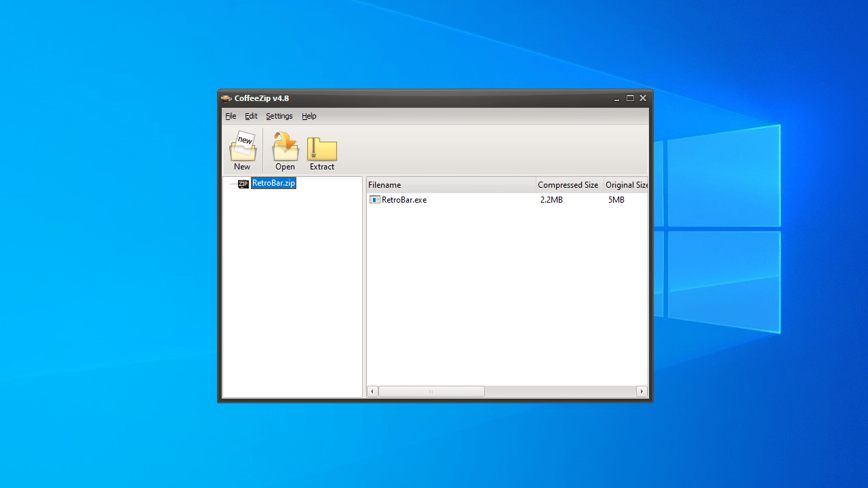The width and height of the screenshot is (868, 488).
Task: Click the horizontal scrollbar thumb
Action: [x=431, y=392]
